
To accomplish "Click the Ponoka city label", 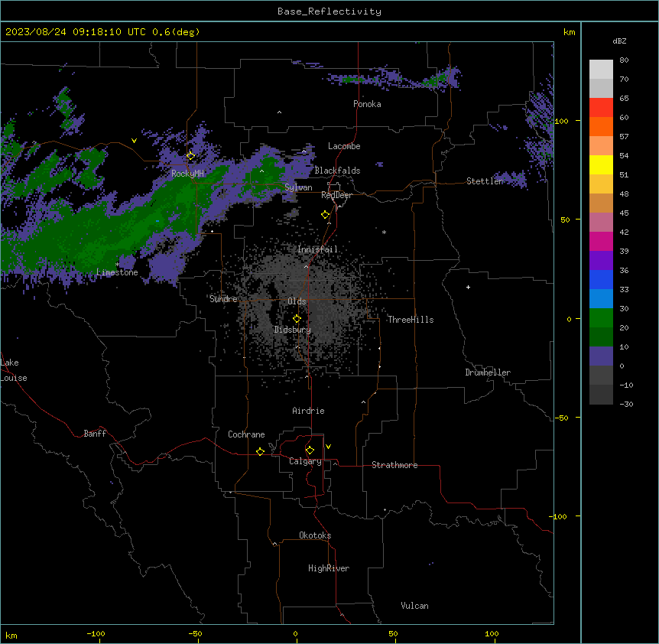I will click(x=367, y=104).
